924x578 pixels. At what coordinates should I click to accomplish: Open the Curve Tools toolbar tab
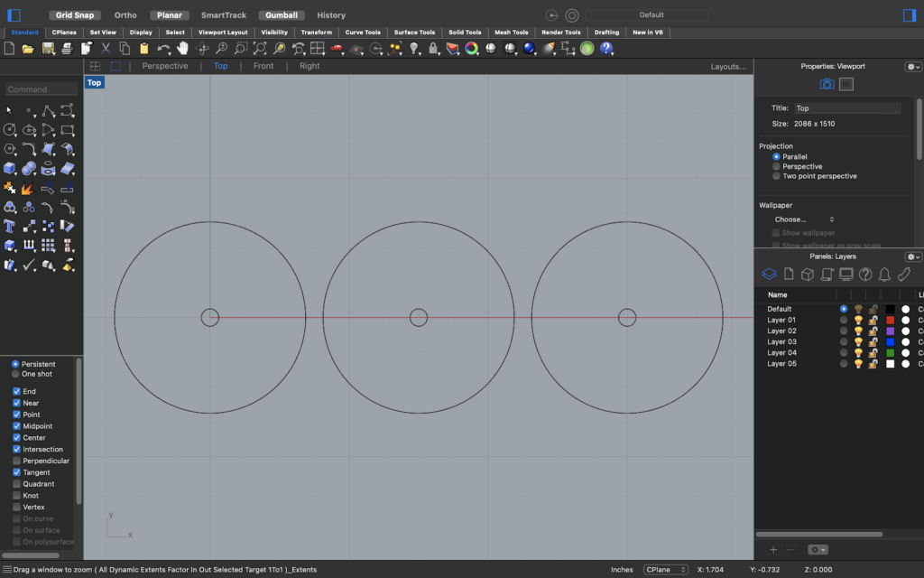tap(363, 33)
